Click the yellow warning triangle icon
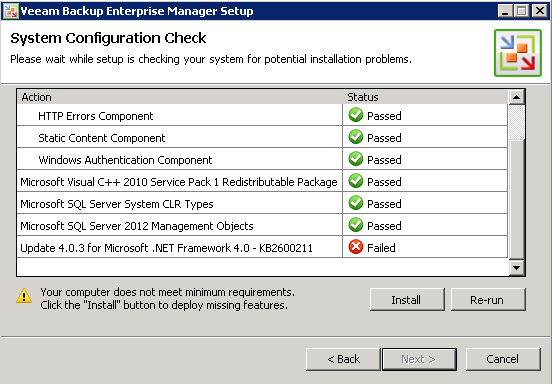Viewport: 552px width, 384px height. (x=24, y=296)
